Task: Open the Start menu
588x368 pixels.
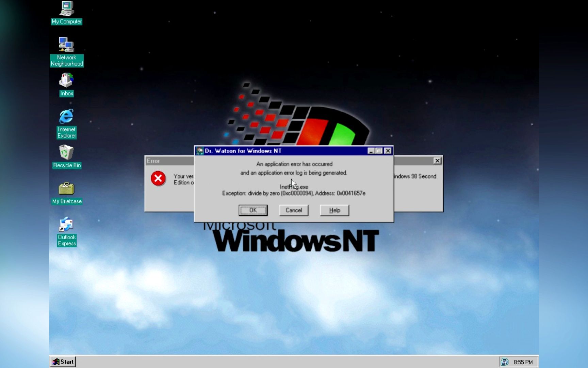Action: click(x=63, y=362)
